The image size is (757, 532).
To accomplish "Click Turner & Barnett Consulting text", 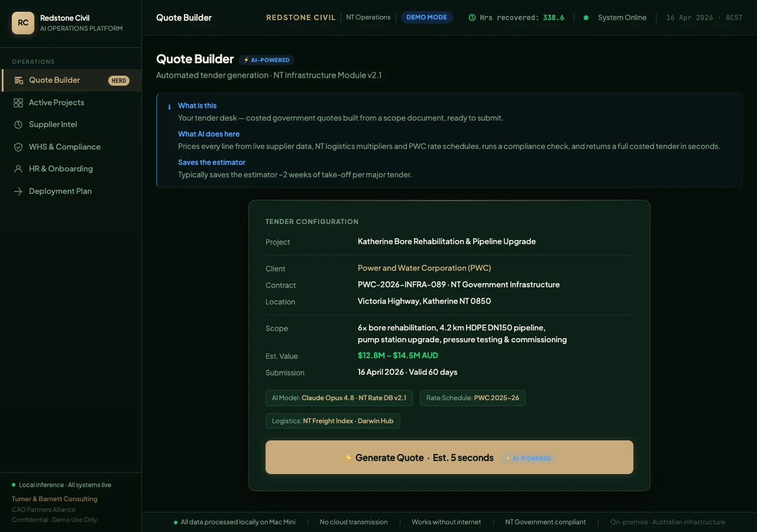I will click(54, 499).
